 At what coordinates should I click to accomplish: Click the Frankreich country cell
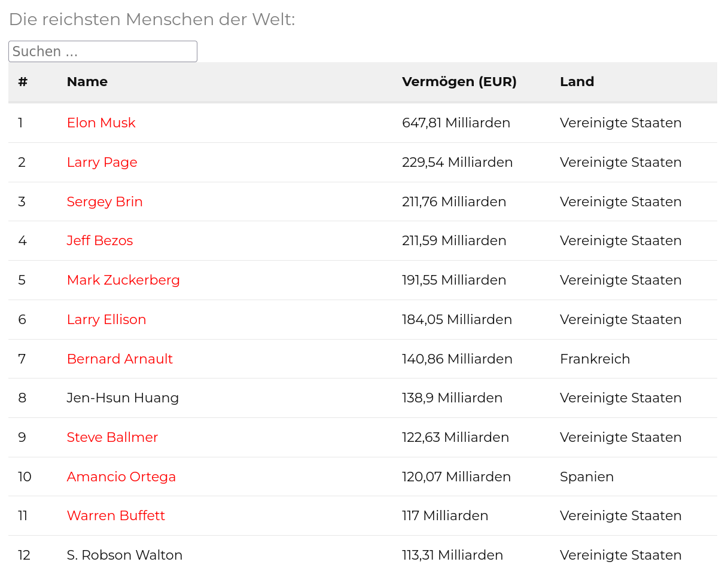[595, 359]
